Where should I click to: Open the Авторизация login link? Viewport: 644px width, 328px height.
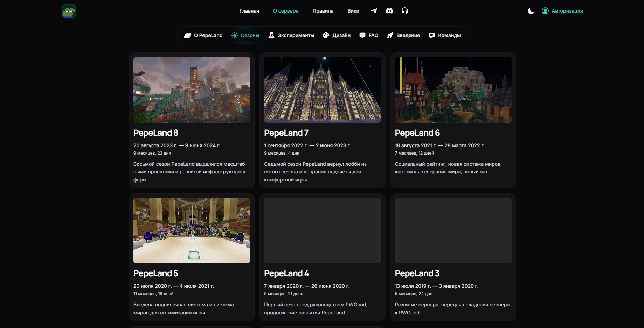point(567,11)
